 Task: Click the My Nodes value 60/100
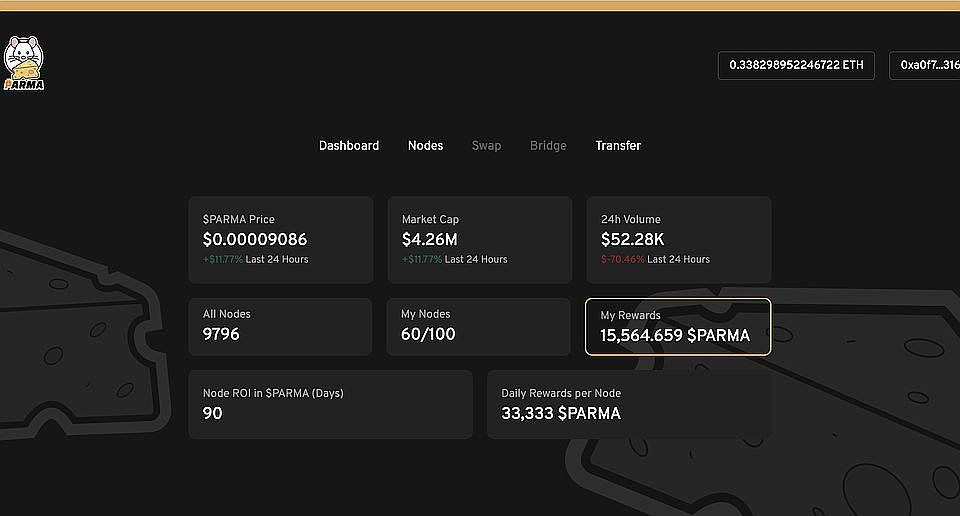point(428,334)
